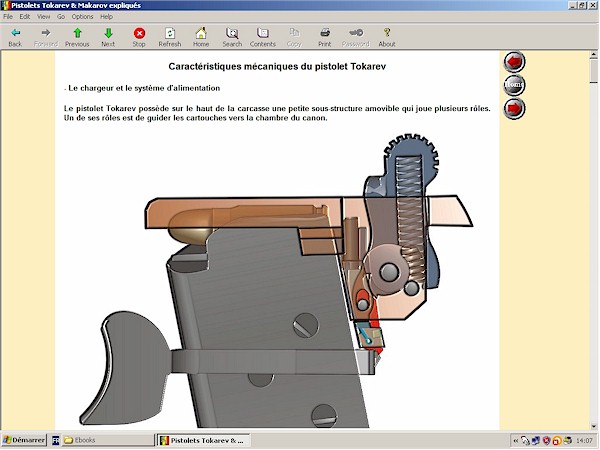Click the red security shield tray icon
This screenshot has width=600, height=450.
pos(546,441)
